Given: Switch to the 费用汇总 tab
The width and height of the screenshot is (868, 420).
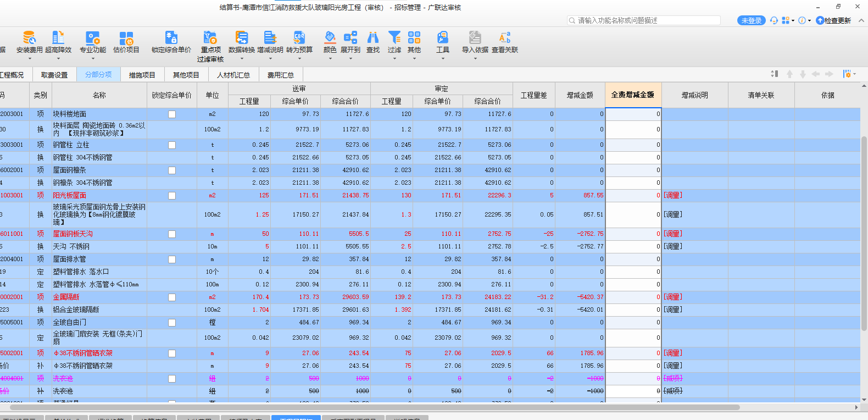Looking at the screenshot, I should coord(281,75).
